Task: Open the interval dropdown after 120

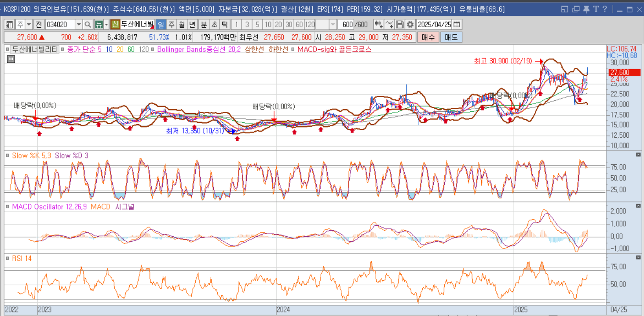Action: [x=333, y=25]
